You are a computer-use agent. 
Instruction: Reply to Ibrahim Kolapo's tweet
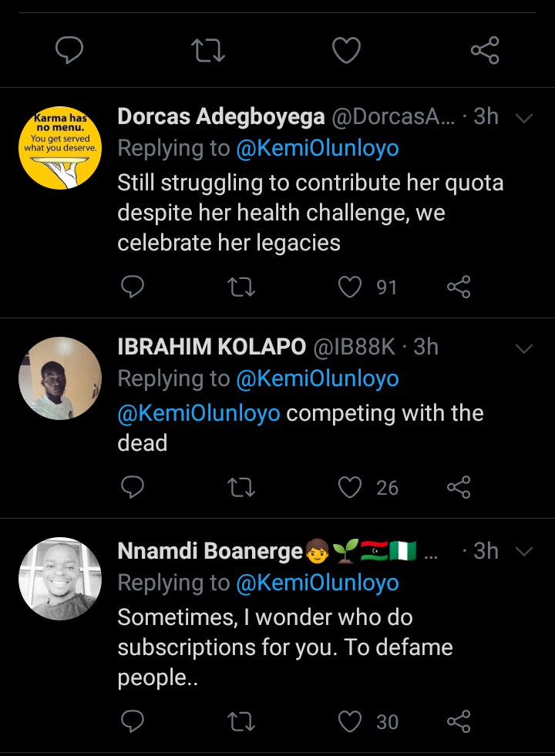133,487
